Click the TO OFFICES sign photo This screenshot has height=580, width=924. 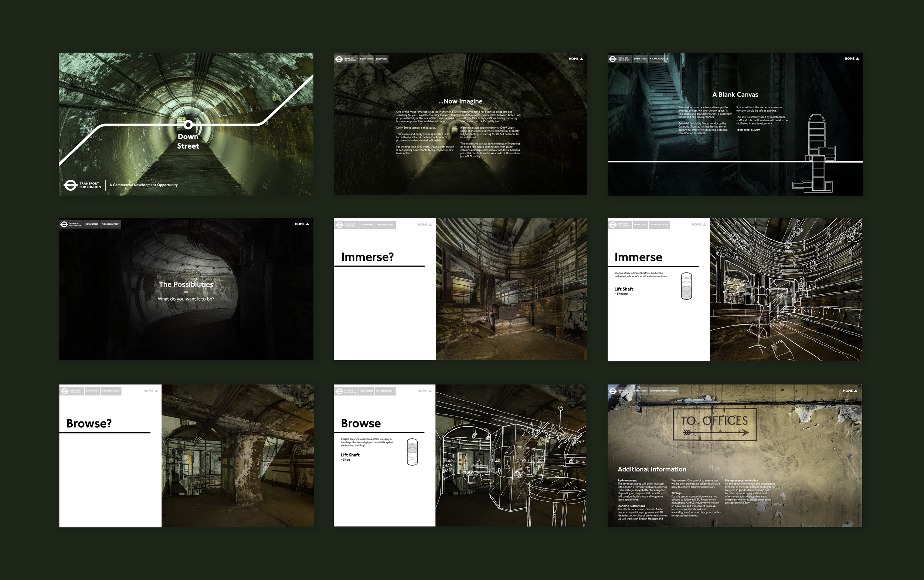point(714,424)
